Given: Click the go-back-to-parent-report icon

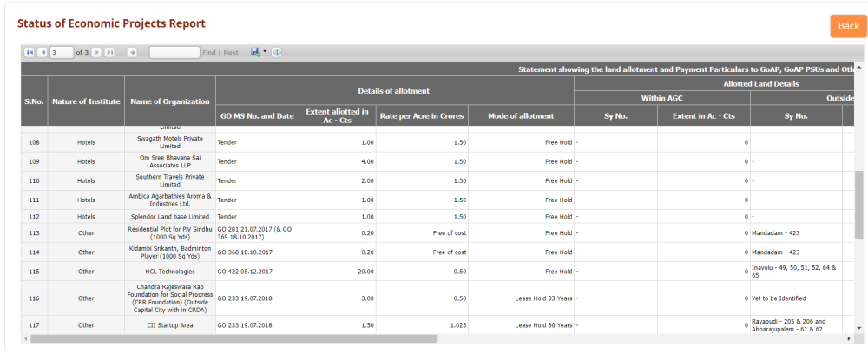Looking at the screenshot, I should [x=132, y=53].
